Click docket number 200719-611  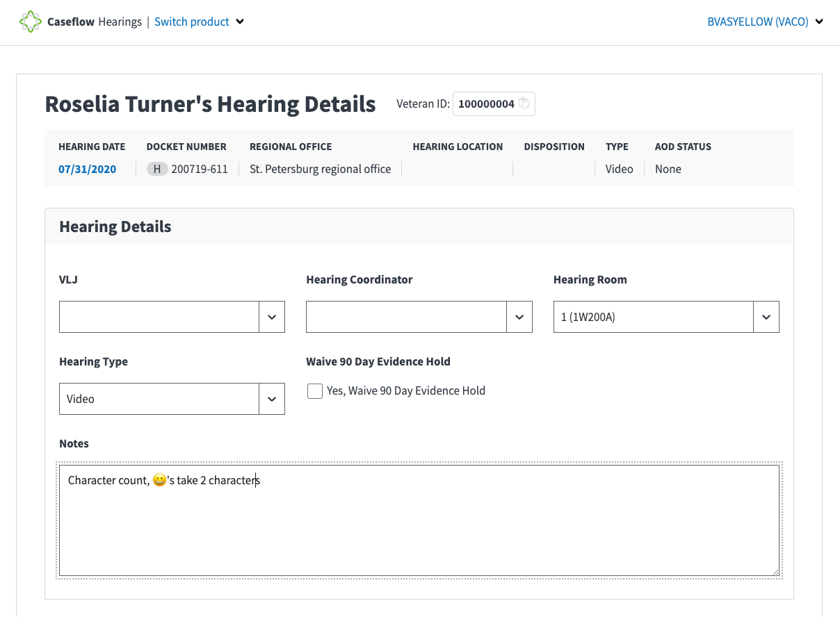click(200, 169)
